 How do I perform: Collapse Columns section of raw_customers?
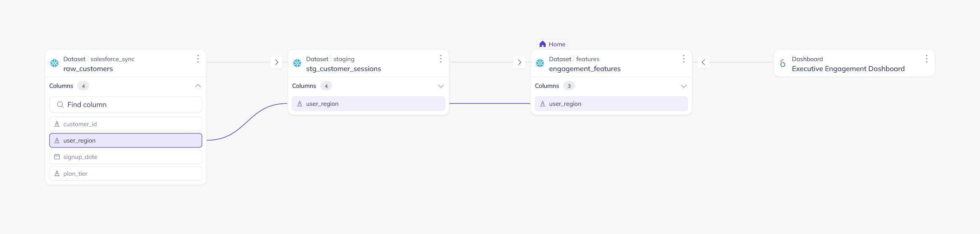(x=198, y=86)
